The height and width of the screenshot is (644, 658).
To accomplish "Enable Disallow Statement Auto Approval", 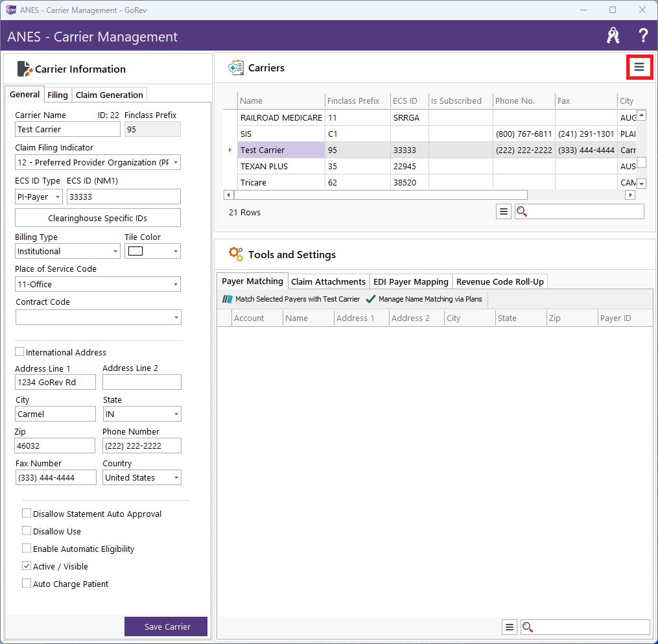I will (27, 514).
